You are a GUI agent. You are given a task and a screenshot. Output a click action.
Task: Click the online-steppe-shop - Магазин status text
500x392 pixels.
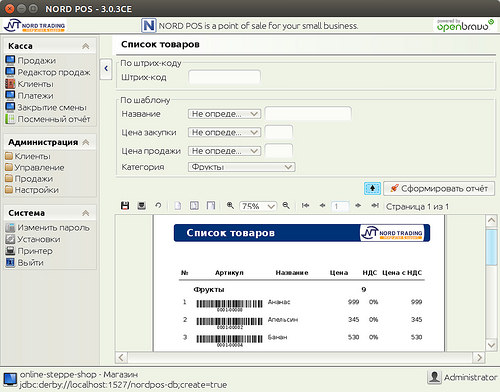[x=79, y=374]
